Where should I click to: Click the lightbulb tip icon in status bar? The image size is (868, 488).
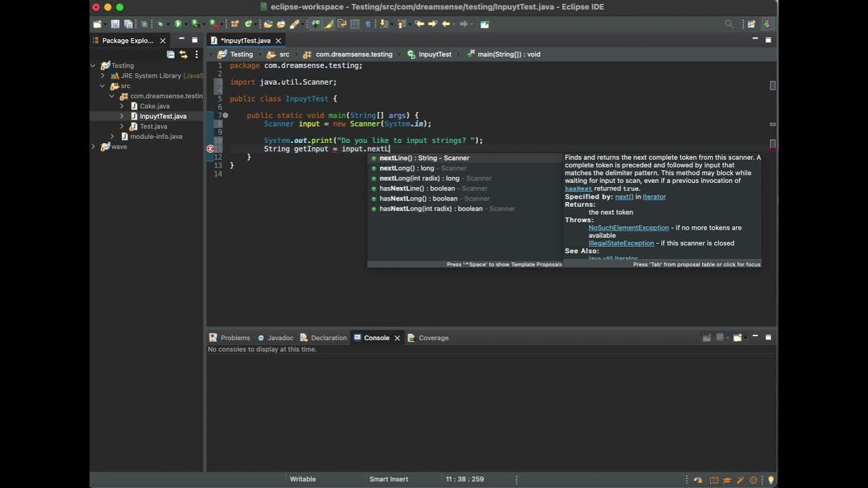(x=770, y=480)
